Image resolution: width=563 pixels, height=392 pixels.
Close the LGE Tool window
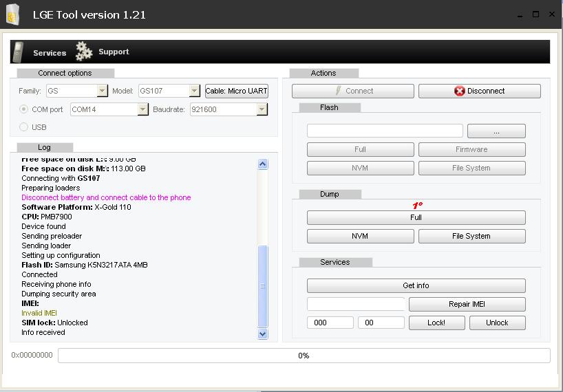[552, 14]
